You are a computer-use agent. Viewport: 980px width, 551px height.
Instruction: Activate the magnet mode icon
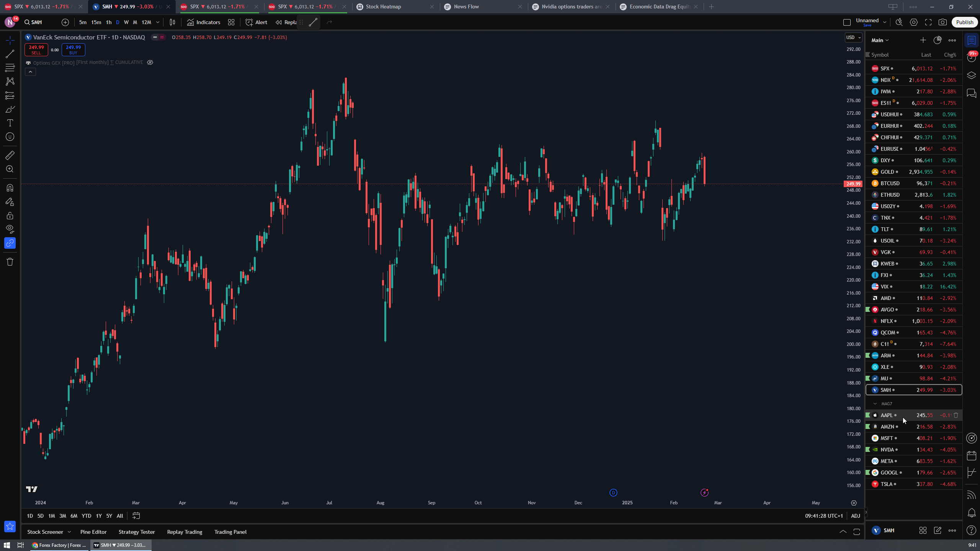(x=10, y=188)
